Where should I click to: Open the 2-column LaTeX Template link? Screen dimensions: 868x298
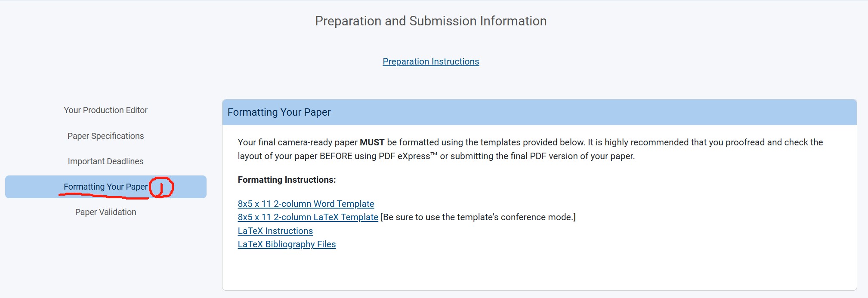click(x=308, y=217)
